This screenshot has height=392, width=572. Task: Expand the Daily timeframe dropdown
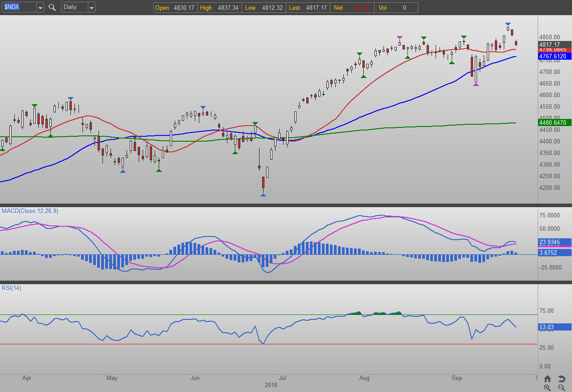pyautogui.click(x=91, y=8)
